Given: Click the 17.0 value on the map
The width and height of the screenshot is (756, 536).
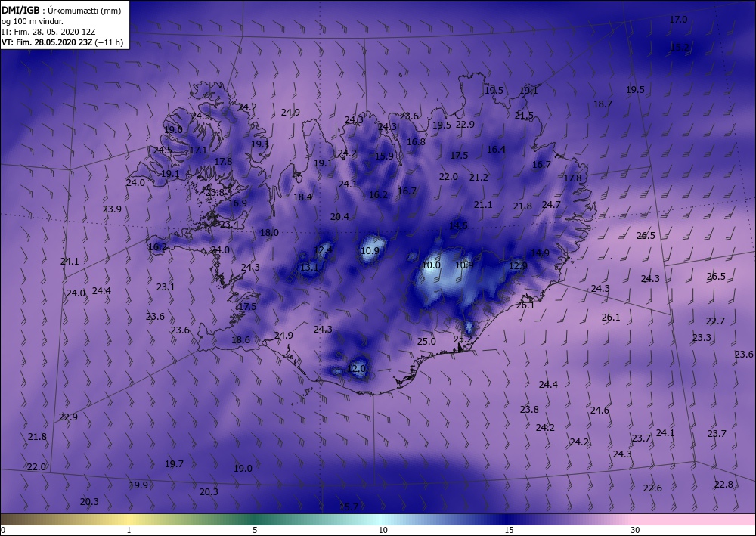Looking at the screenshot, I should [x=678, y=20].
